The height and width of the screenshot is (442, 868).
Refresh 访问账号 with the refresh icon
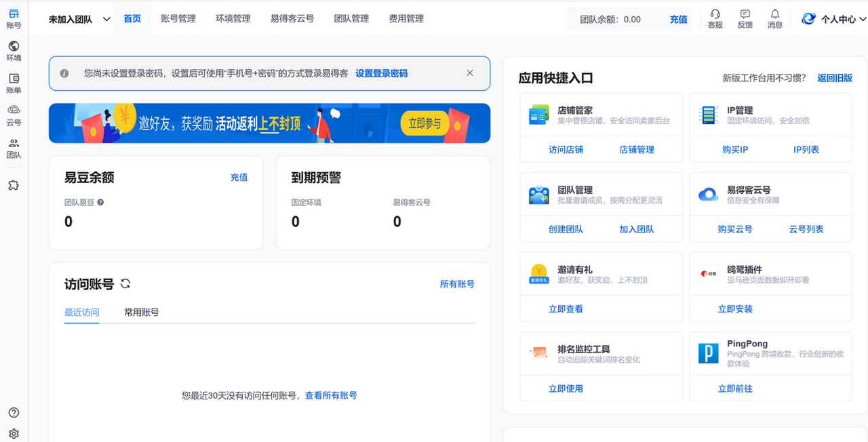pos(125,283)
